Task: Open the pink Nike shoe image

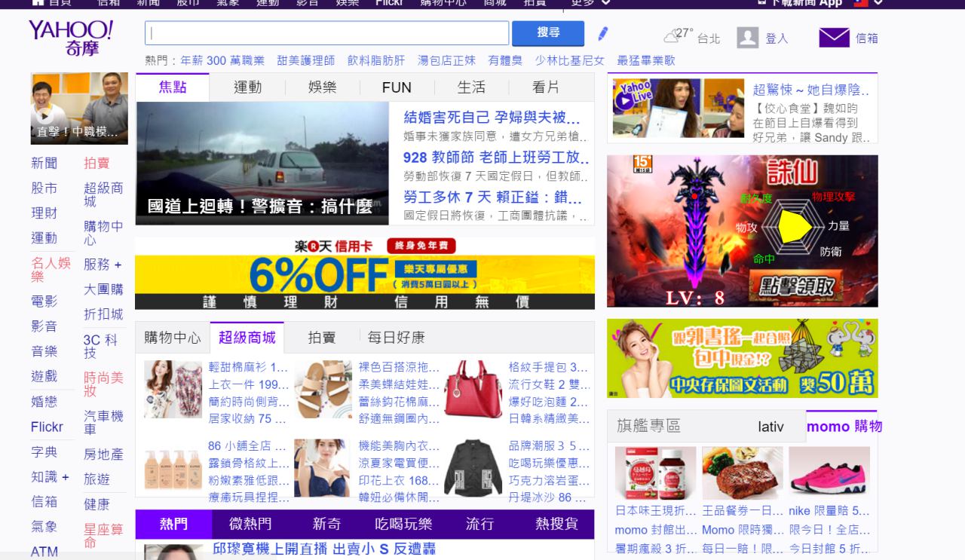Action: pyautogui.click(x=829, y=473)
